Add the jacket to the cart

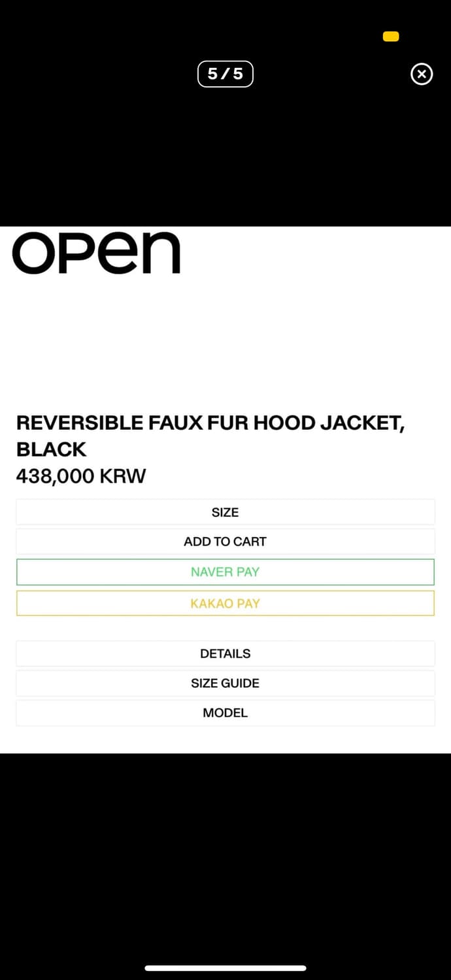(225, 541)
